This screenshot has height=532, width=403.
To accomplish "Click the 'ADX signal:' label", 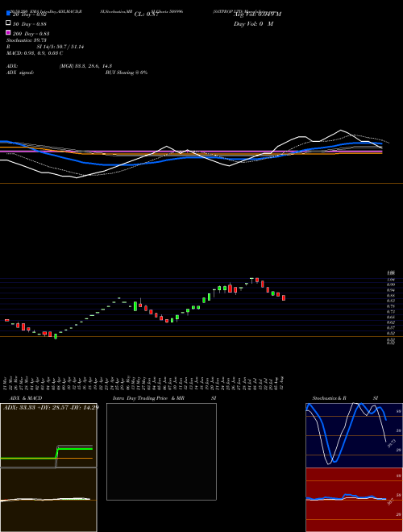I will [20, 73].
